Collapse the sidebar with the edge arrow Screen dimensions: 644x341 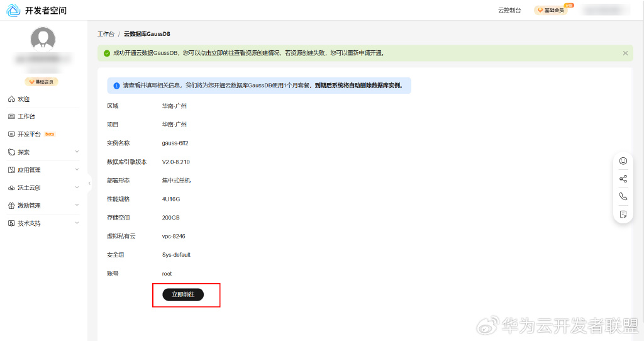89,183
